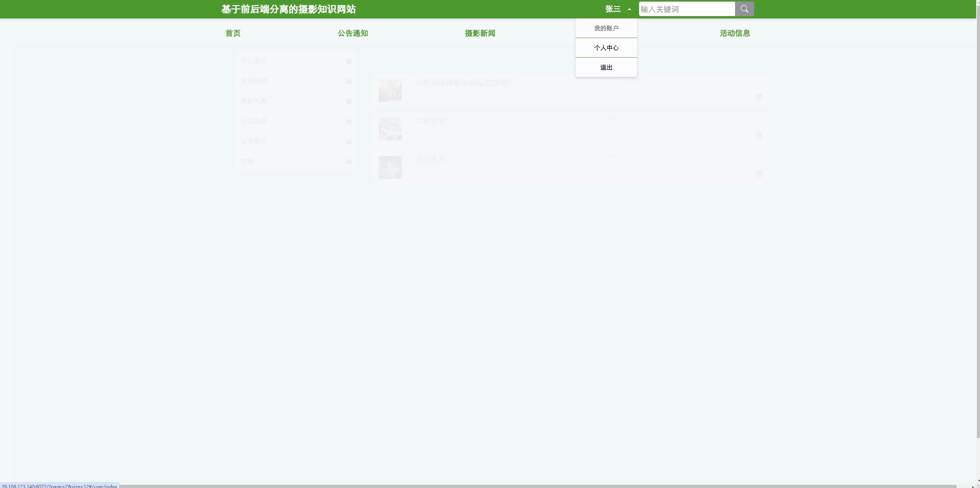Click trash icon on 文章名称1 row
Viewport: 980px width, 488px height.
point(759,136)
